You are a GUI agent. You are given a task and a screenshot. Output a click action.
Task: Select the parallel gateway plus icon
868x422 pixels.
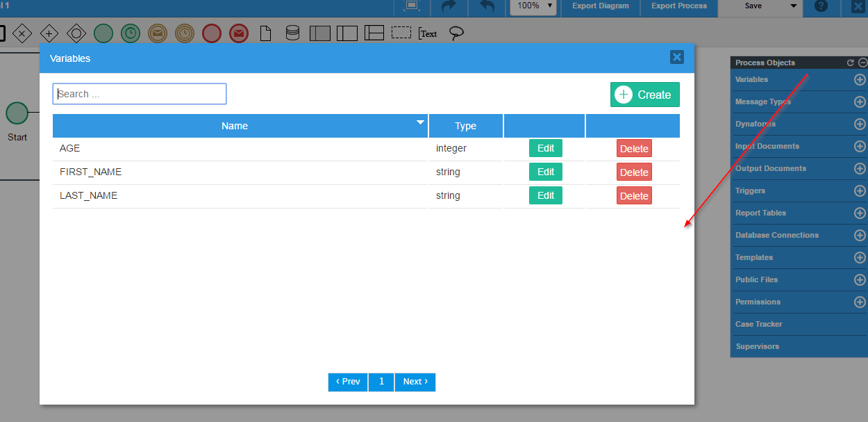point(49,33)
